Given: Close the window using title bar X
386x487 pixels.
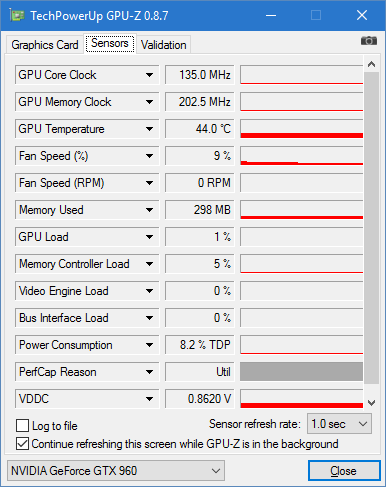Looking at the screenshot, I should coord(362,15).
